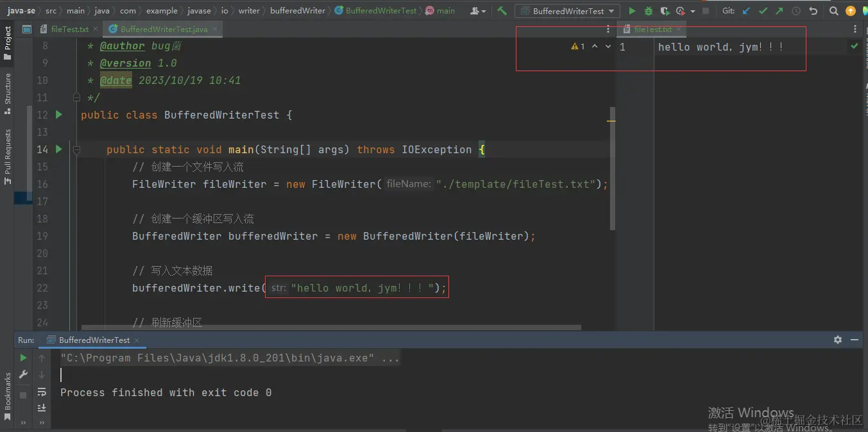Launch the profiler from the top toolbar

681,11
